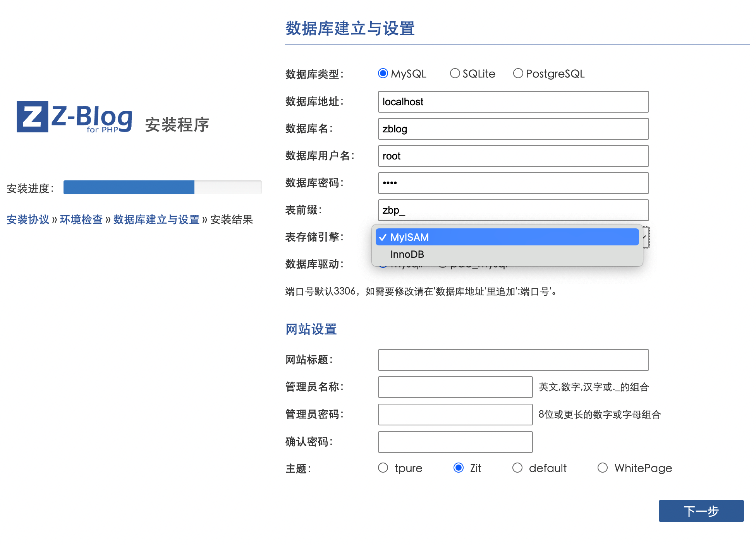Choose the tpure theme

tap(383, 468)
